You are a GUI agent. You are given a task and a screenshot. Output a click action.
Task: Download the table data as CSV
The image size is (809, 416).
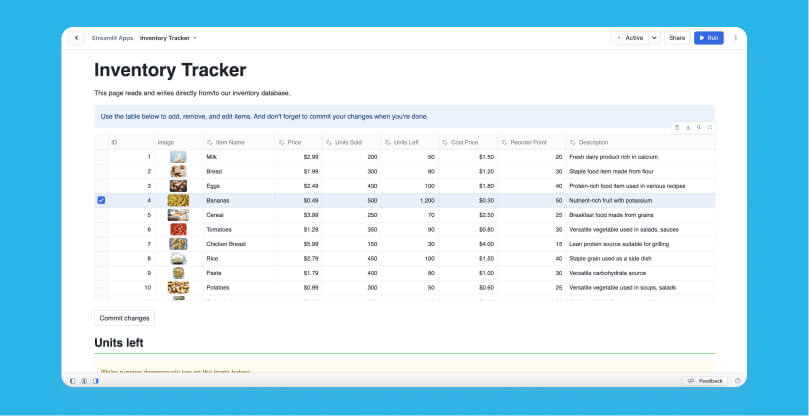(688, 127)
